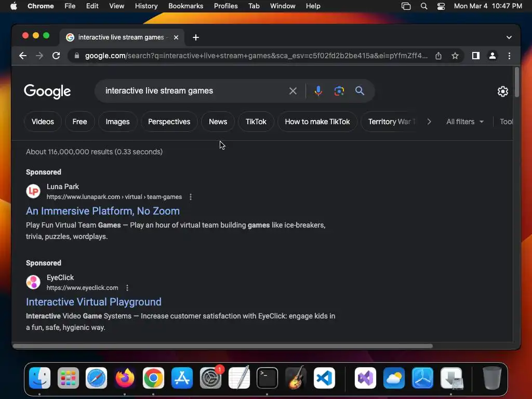
Task: Open the Bookmarks menu
Action: tap(185, 6)
